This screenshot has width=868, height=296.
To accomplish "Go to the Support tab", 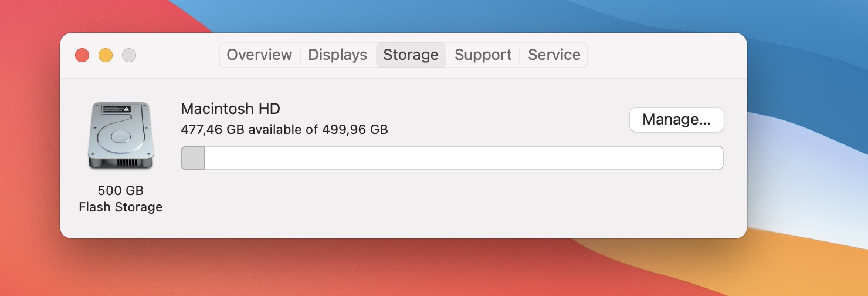I will pos(483,55).
